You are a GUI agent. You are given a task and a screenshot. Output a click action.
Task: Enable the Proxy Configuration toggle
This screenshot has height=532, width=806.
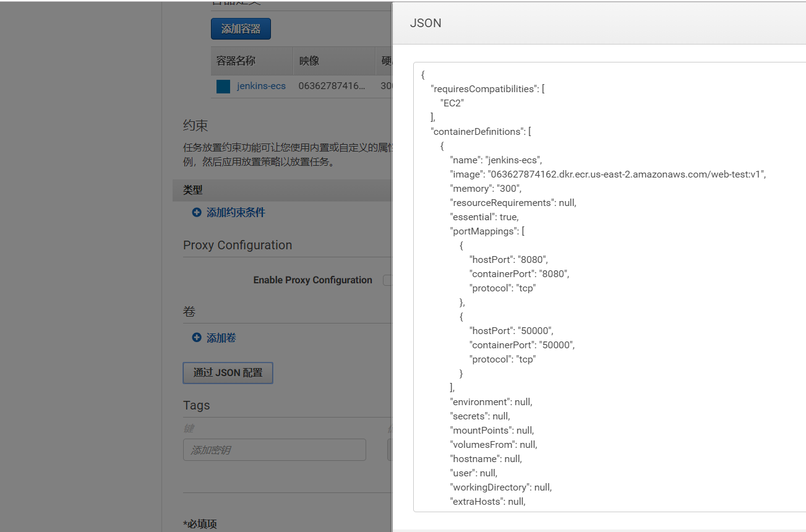[388, 280]
